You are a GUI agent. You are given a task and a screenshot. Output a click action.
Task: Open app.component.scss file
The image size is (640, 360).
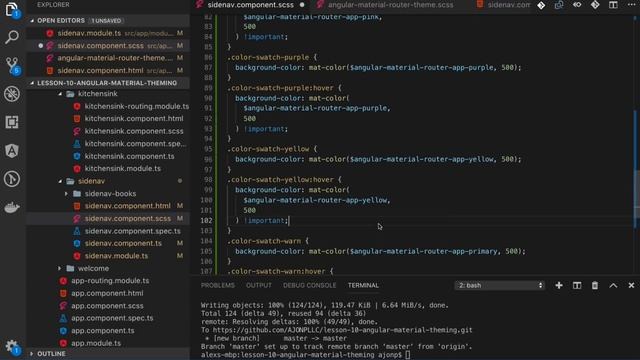coord(108,305)
